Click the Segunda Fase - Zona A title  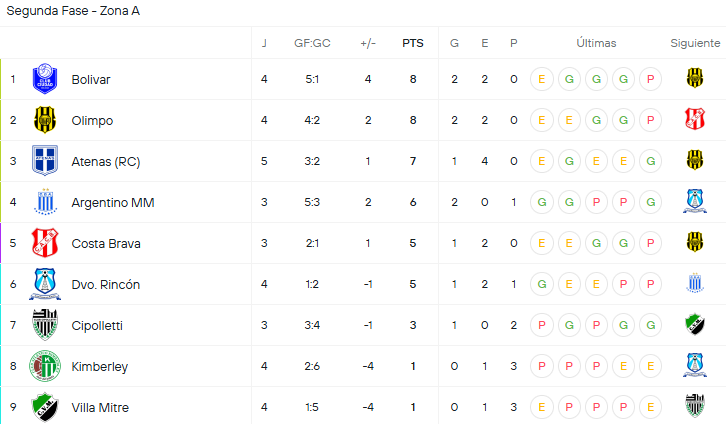click(73, 11)
